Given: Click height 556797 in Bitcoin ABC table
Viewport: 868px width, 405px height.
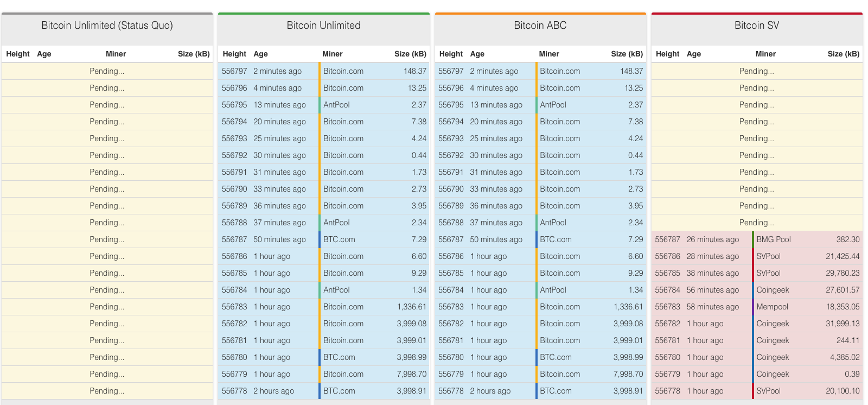Looking at the screenshot, I should point(451,71).
